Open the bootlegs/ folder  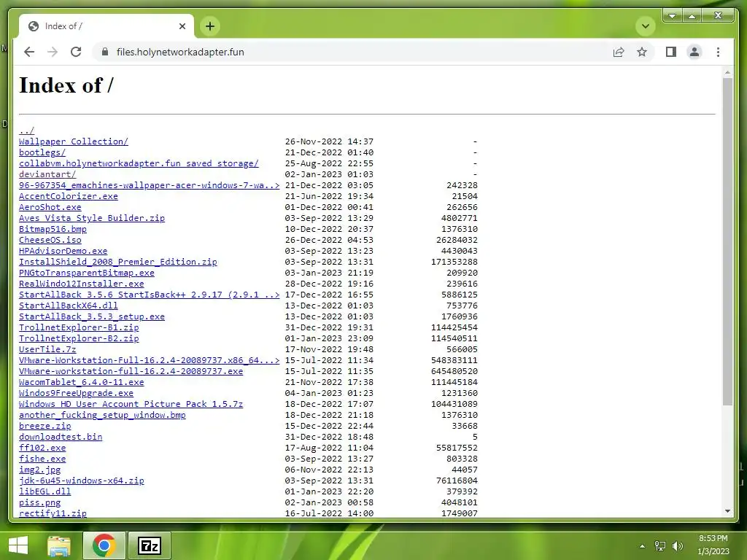pos(42,152)
